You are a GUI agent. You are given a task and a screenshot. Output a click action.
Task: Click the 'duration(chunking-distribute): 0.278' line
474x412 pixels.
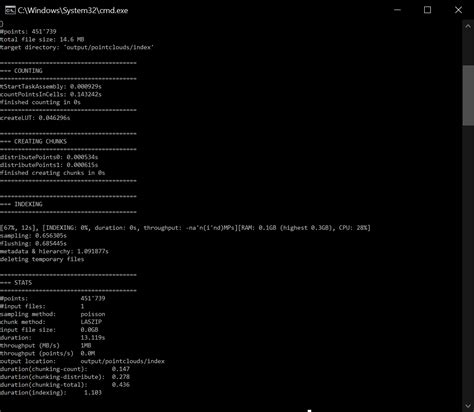(x=65, y=377)
